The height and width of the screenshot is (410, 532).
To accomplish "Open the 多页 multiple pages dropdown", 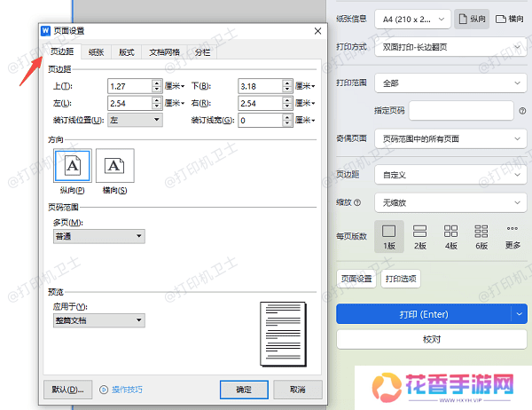I will (99, 236).
